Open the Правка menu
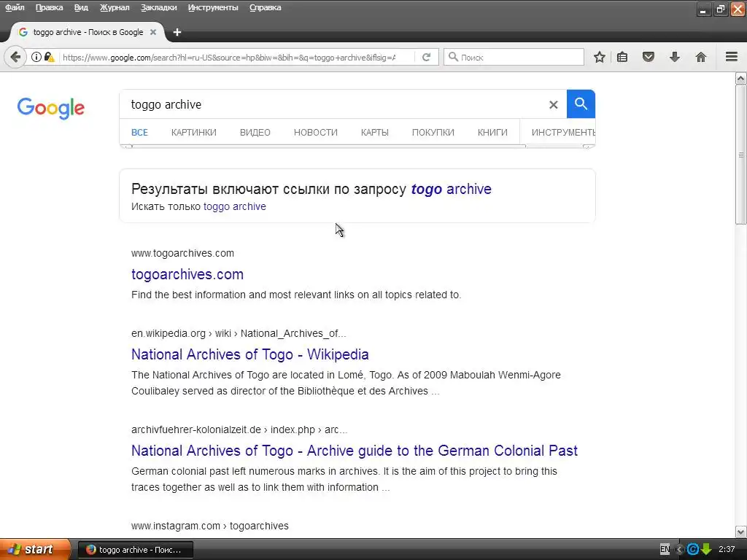Screen dimensions: 747x560 coord(49,7)
